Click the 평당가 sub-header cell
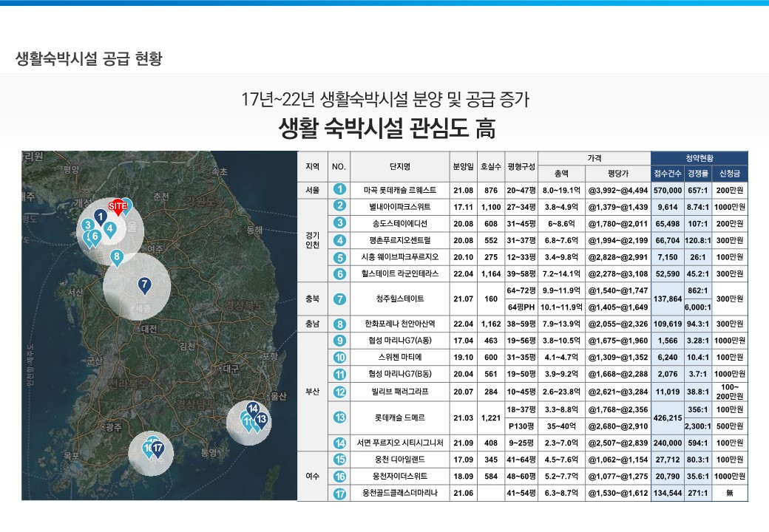Screen dimensions: 769x532 [x=617, y=174]
